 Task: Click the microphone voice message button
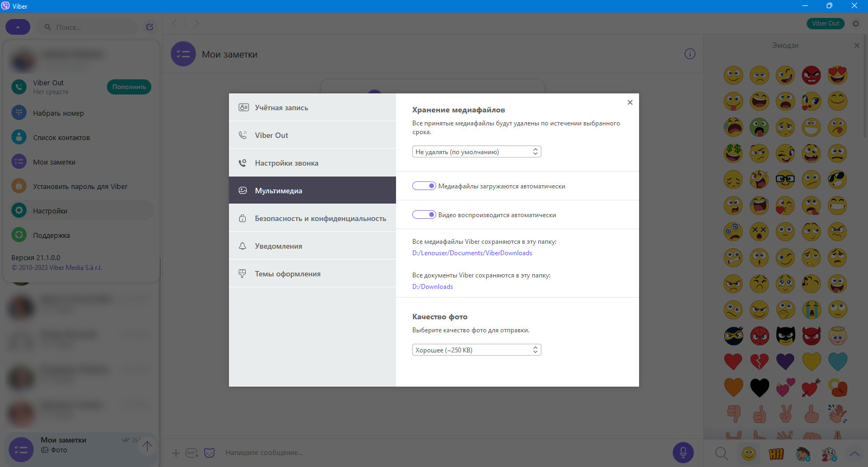pyautogui.click(x=683, y=452)
